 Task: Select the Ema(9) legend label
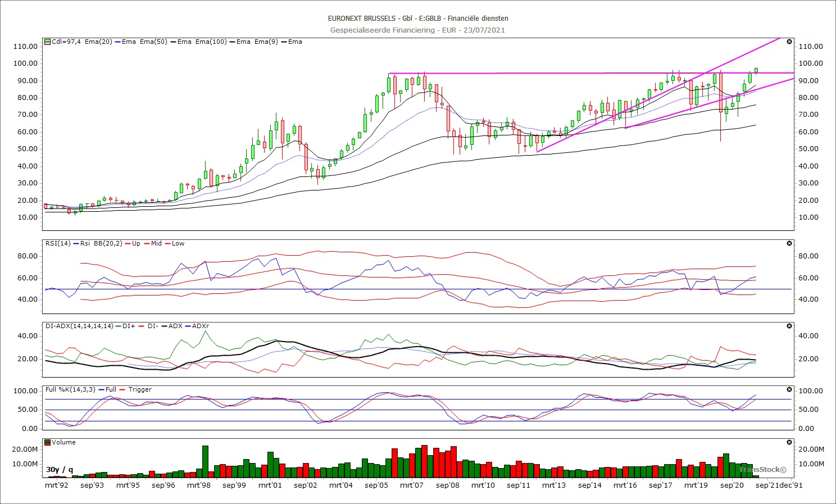tap(266, 42)
